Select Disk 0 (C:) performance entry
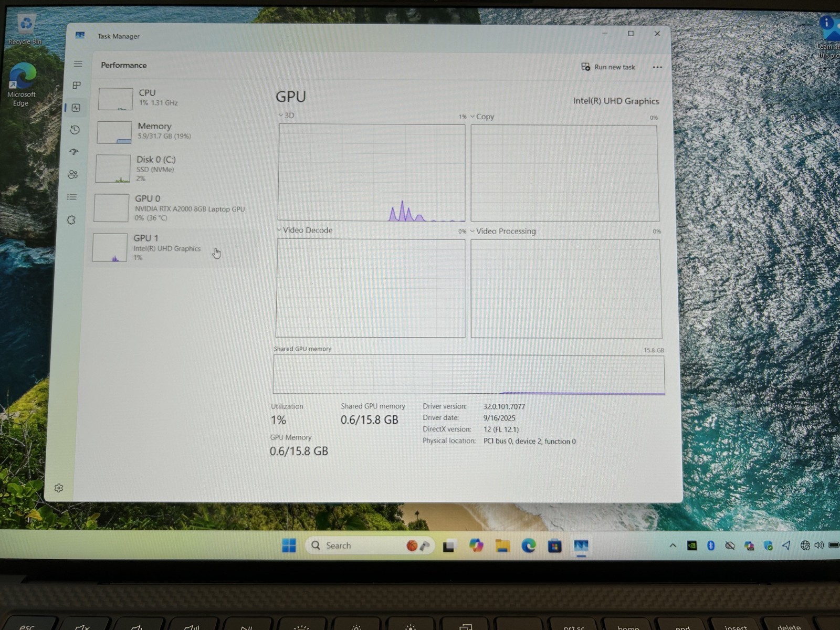840x630 pixels. [x=173, y=168]
